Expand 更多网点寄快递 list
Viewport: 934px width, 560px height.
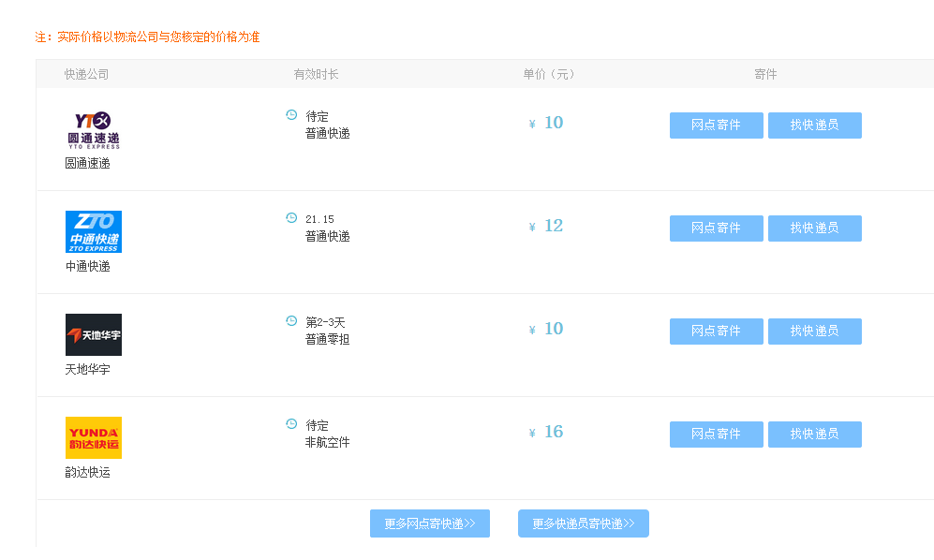click(430, 523)
